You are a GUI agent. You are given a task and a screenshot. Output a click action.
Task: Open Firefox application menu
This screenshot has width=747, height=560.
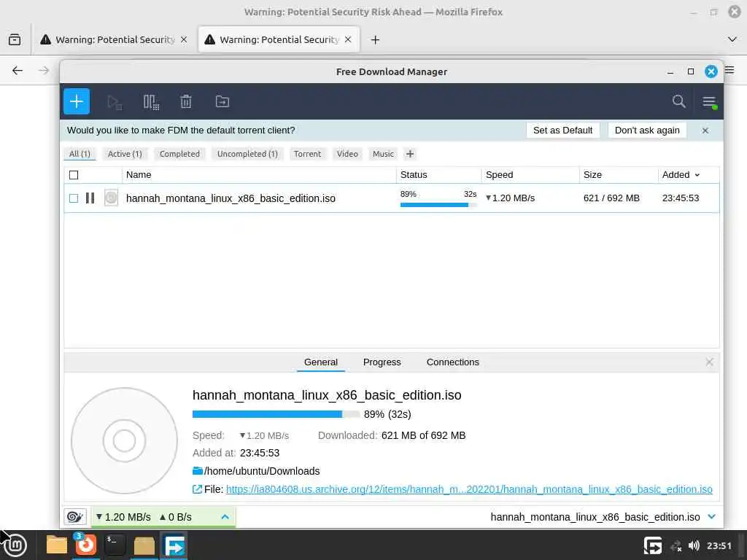729,71
